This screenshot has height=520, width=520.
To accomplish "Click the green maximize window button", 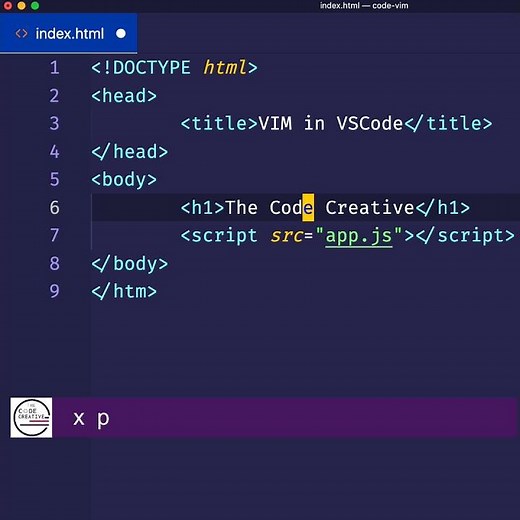I will tap(35, 6).
